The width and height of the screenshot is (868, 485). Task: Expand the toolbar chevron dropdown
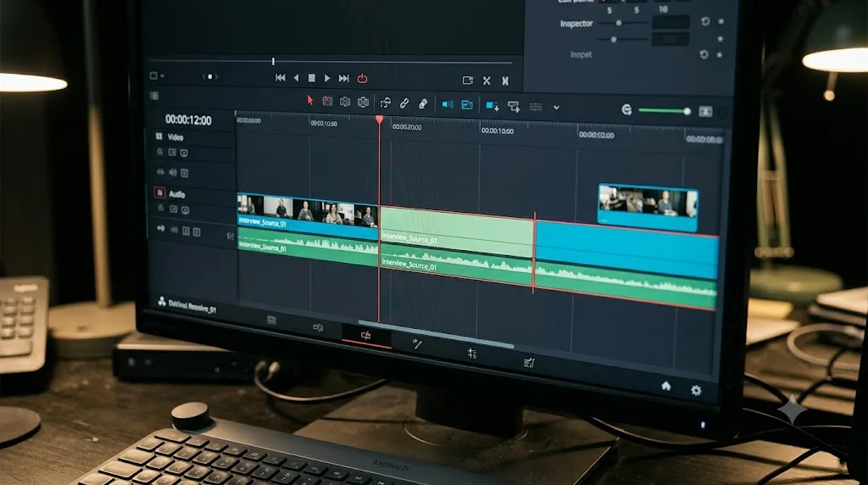556,108
